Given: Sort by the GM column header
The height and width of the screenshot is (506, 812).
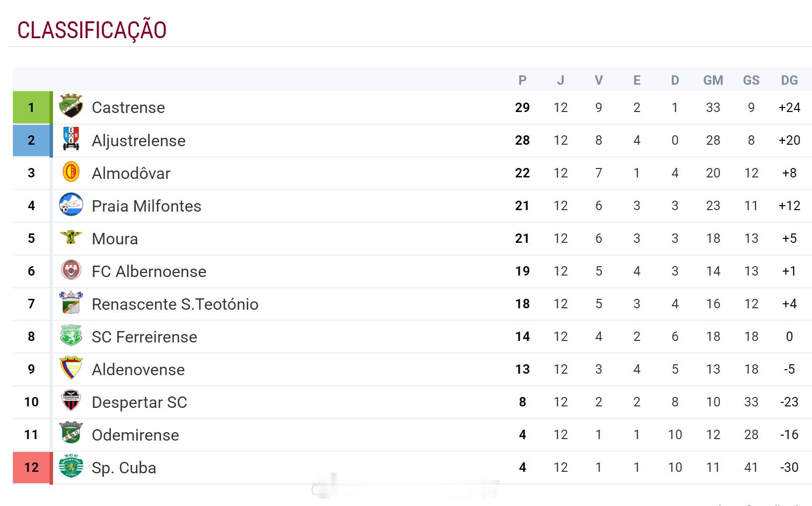Looking at the screenshot, I should point(713,80).
